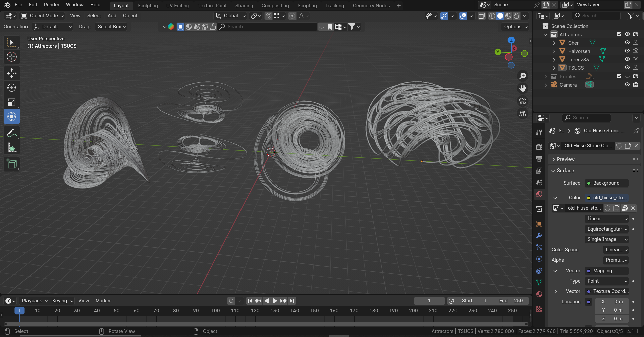Select the Add Cube tool
This screenshot has width=644, height=337.
[x=12, y=164]
